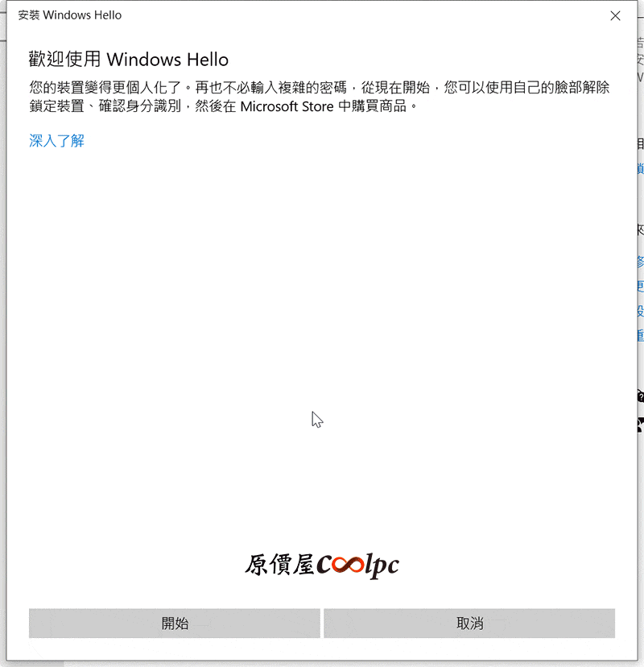Image resolution: width=644 pixels, height=667 pixels.
Task: Cancel setup with the 取消 button
Action: (x=469, y=623)
